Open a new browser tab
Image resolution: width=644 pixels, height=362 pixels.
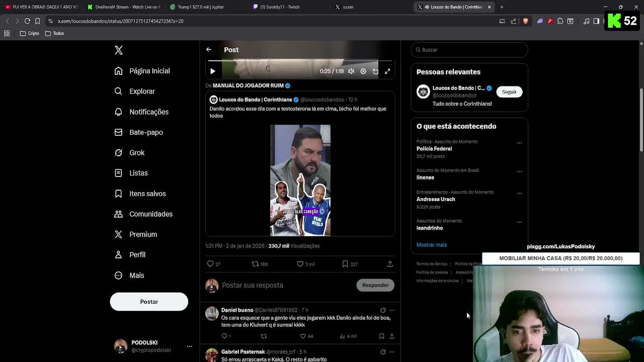click(x=502, y=7)
